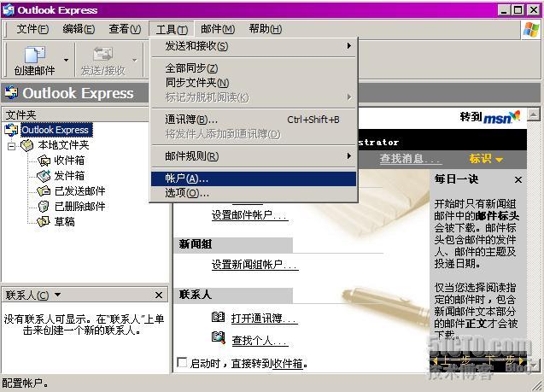
Task: Toggle the startup go-to-Inbox checkbox
Action: click(181, 363)
